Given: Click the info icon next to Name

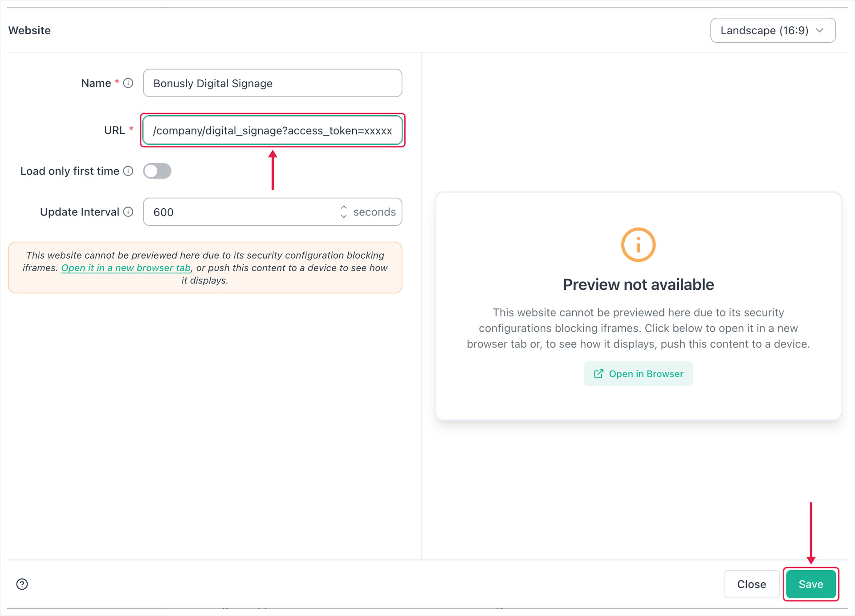Looking at the screenshot, I should click(128, 83).
